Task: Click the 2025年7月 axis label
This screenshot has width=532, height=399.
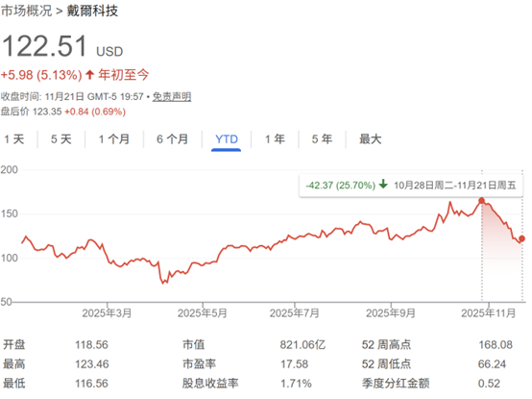Action: (295, 313)
